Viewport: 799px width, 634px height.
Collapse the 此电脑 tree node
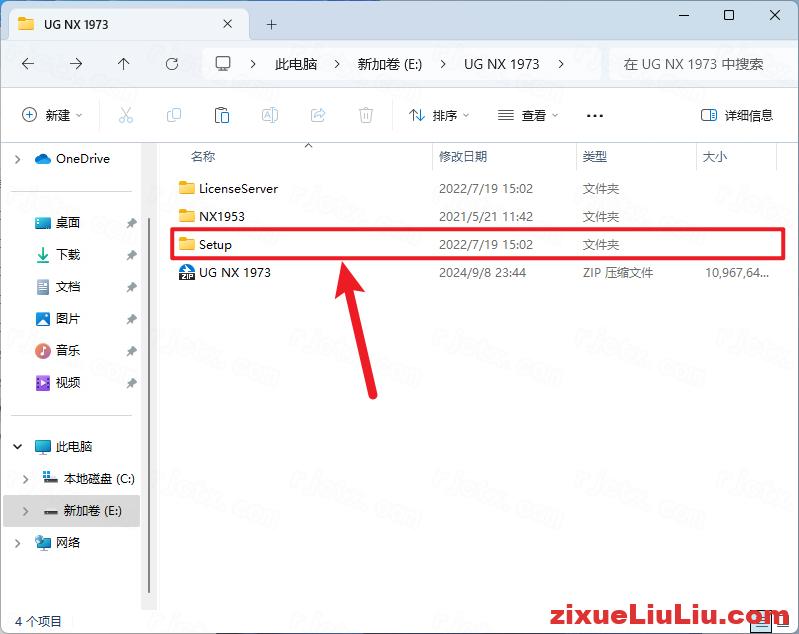[18, 447]
